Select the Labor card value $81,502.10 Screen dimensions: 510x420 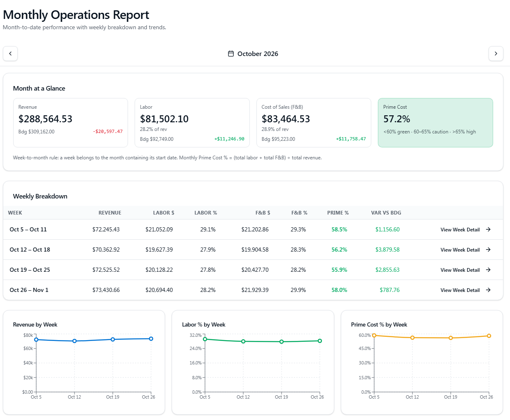click(164, 119)
